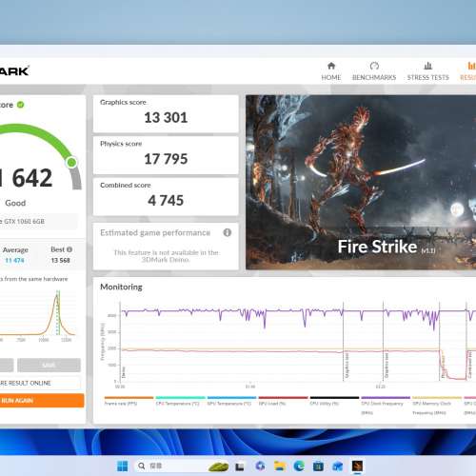The width and height of the screenshot is (476, 476).
Task: Toggle CPU Temperature legend series
Action: (x=180, y=401)
